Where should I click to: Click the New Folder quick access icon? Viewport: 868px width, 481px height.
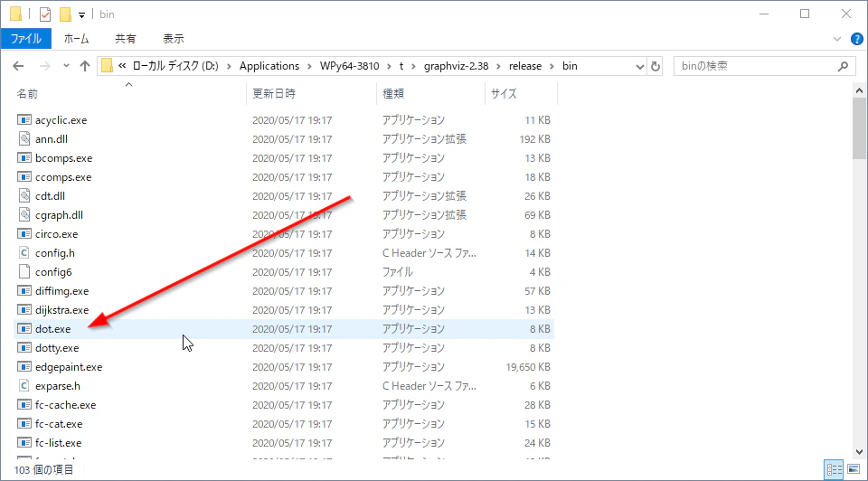pos(65,14)
